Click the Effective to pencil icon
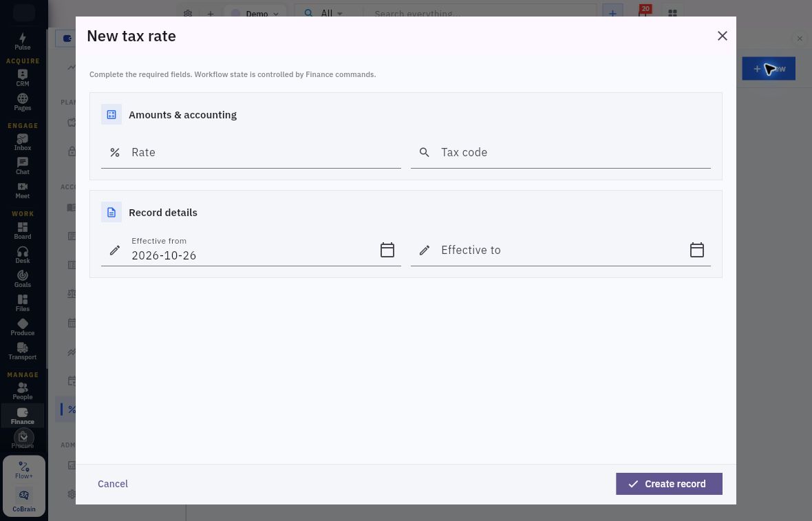Image resolution: width=812 pixels, height=521 pixels. tap(425, 250)
